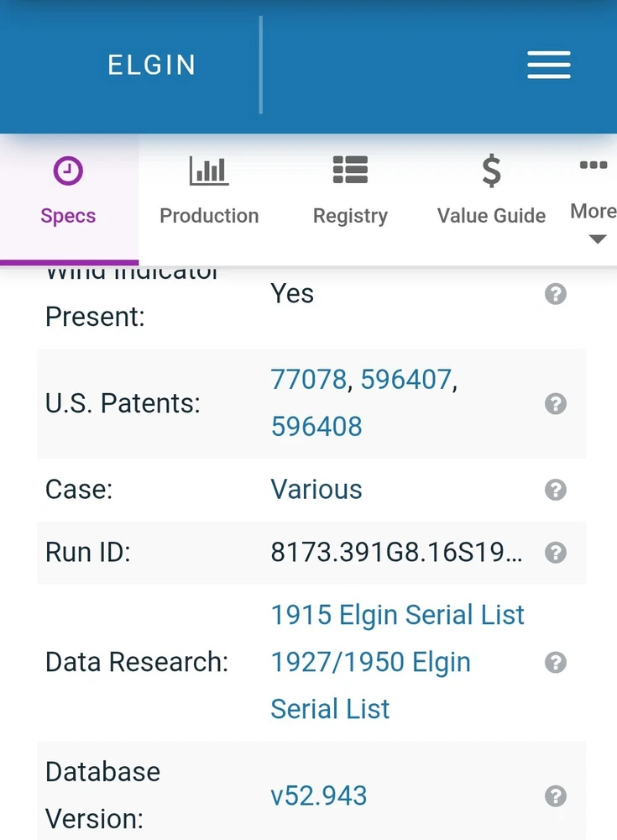This screenshot has width=617, height=840.
Task: Open patent 596407 link
Action: click(x=406, y=381)
